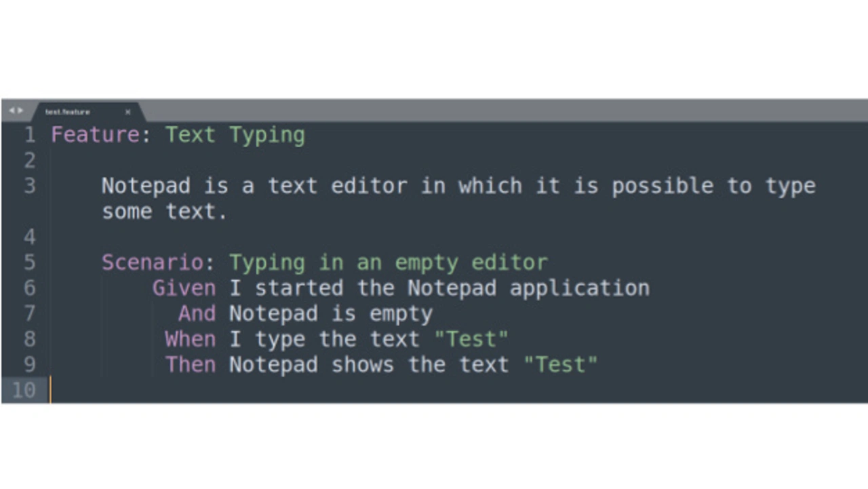Screen dimensions: 868x489
Task: Click the "Test" string on line 8
Action: [471, 339]
